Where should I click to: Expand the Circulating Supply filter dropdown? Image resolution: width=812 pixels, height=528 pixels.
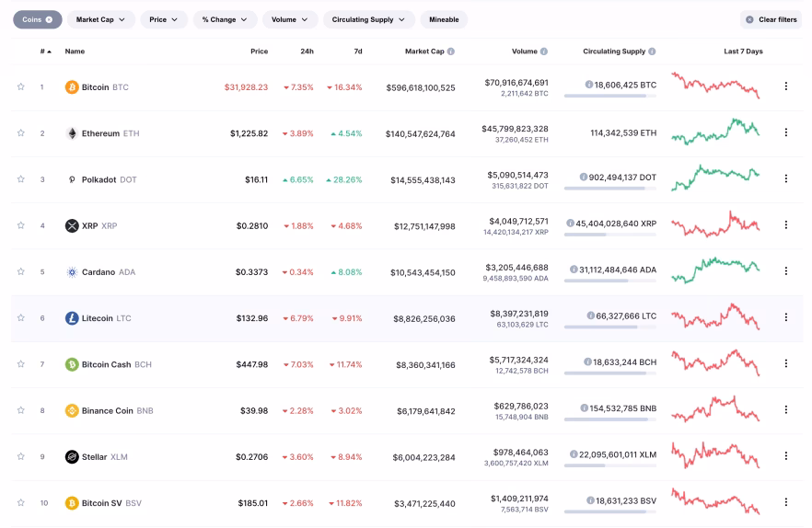(368, 19)
